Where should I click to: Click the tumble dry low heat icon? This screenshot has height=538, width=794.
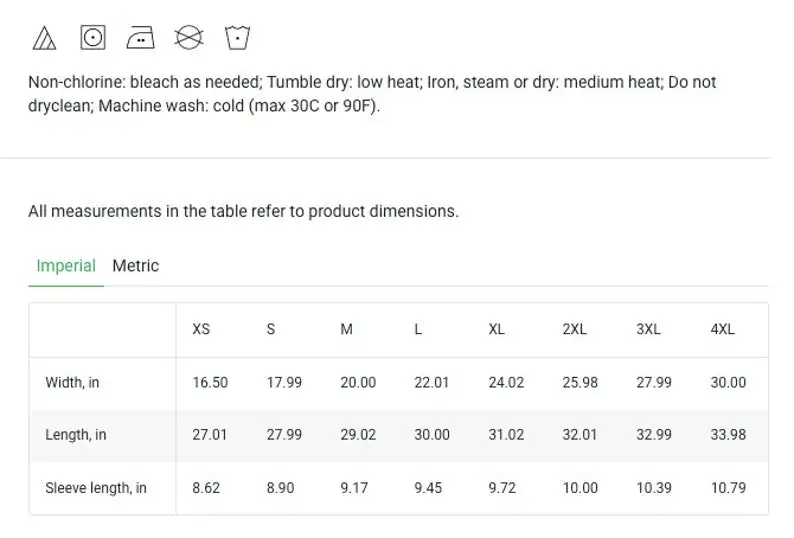93,38
